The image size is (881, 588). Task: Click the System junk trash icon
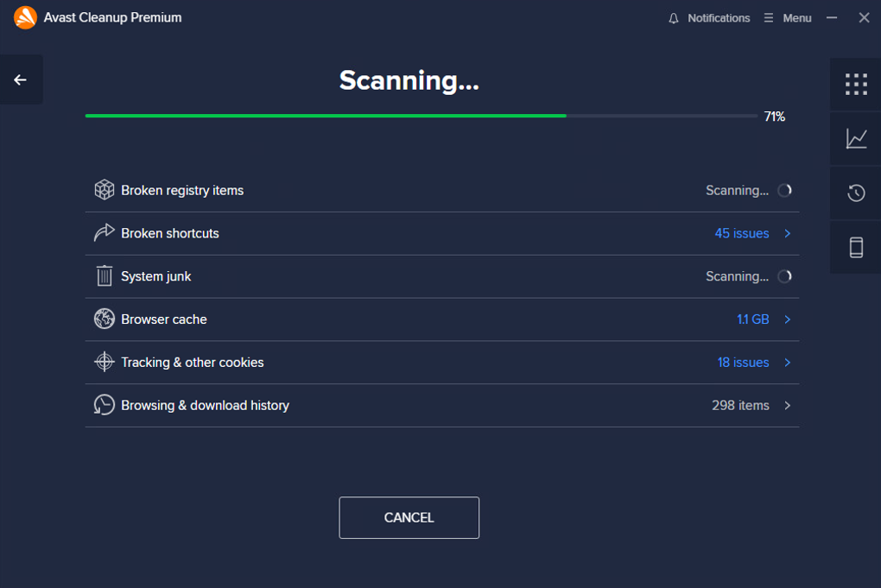pos(105,276)
